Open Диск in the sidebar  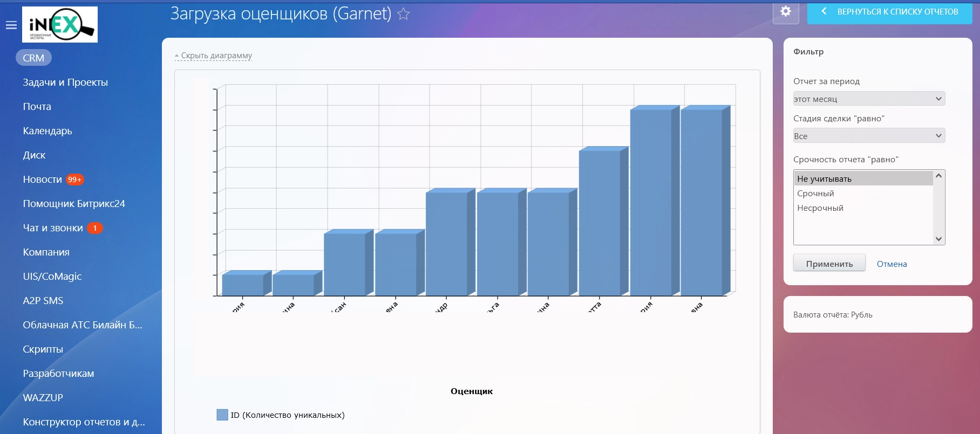[34, 155]
